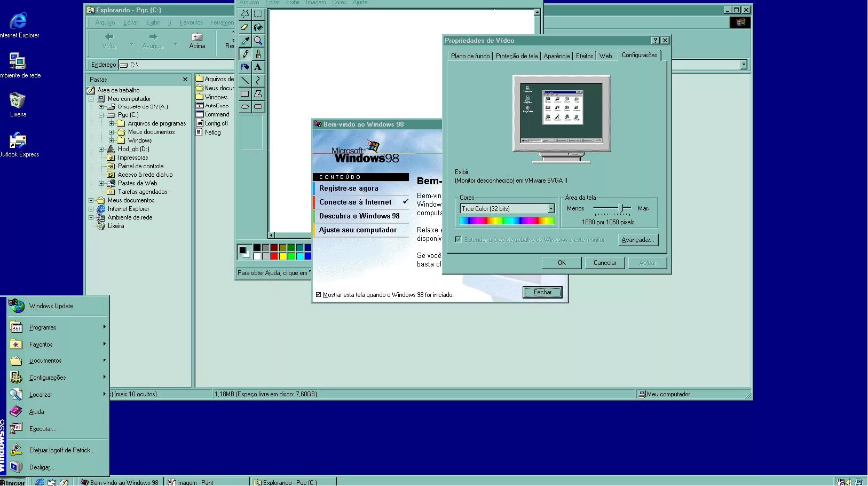Switch to the Aparência tab
This screenshot has height=486, width=868.
tap(557, 56)
